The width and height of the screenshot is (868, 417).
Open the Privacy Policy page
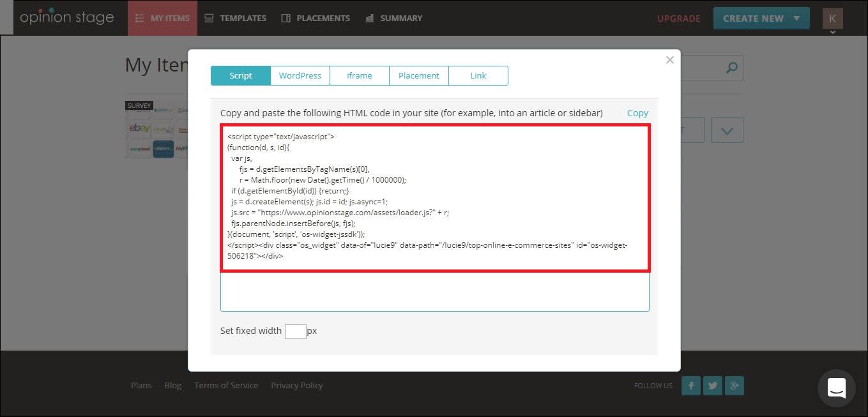click(296, 385)
